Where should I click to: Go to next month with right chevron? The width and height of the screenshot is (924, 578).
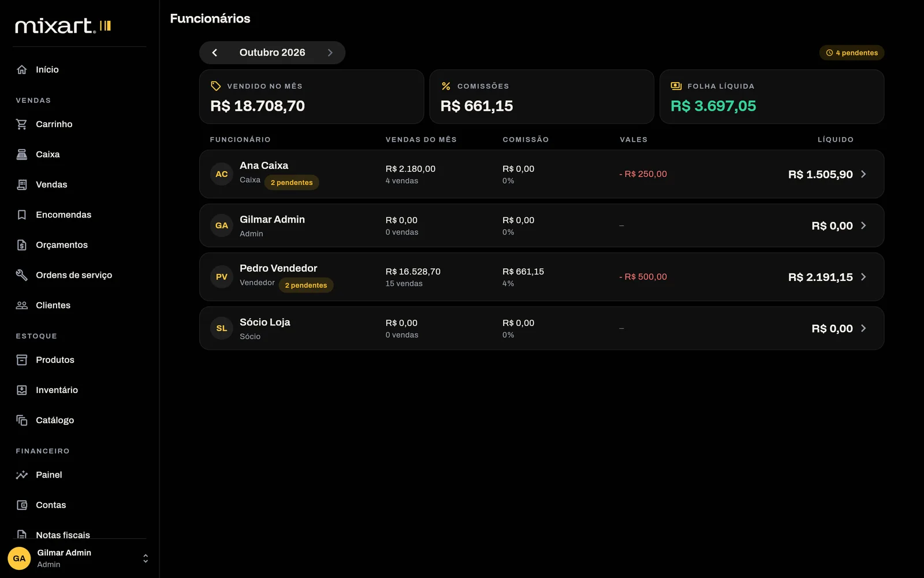click(x=330, y=53)
